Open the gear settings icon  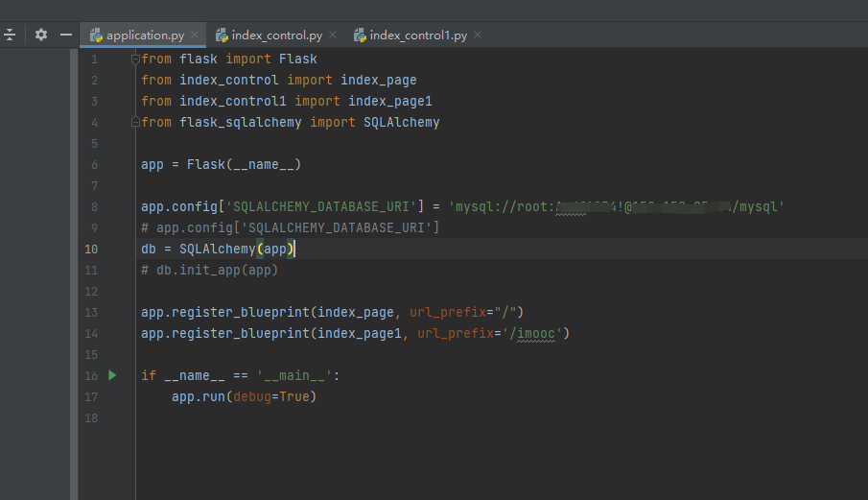pos(41,35)
